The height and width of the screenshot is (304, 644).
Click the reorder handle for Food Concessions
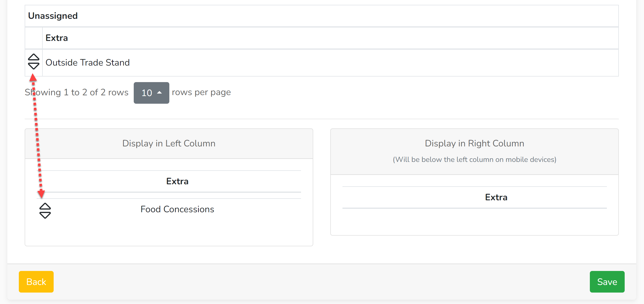(45, 211)
